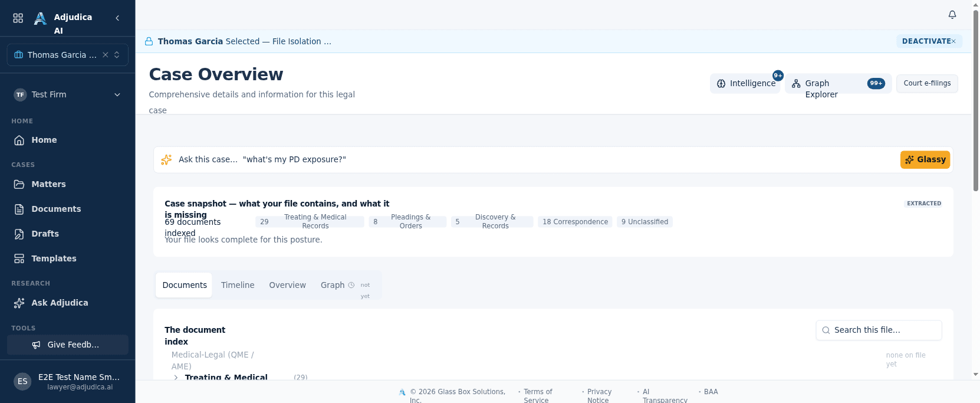Select the 5 Discovery & Records chip

click(492, 222)
